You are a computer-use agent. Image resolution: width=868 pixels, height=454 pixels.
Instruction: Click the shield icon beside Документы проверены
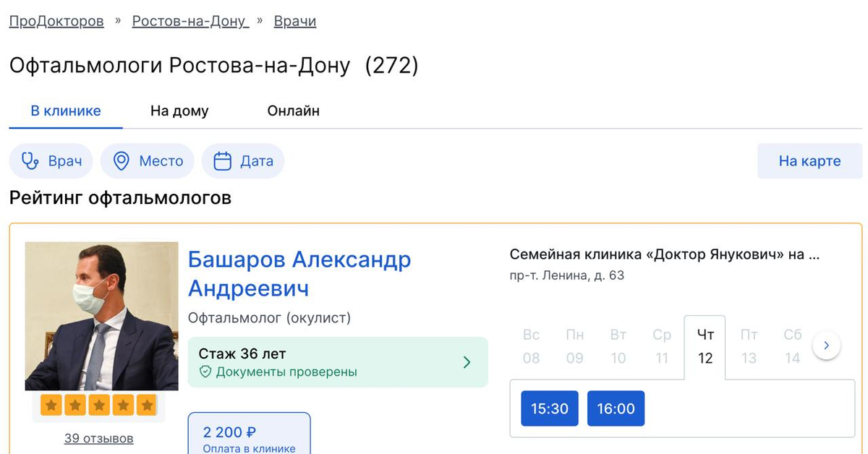(205, 372)
